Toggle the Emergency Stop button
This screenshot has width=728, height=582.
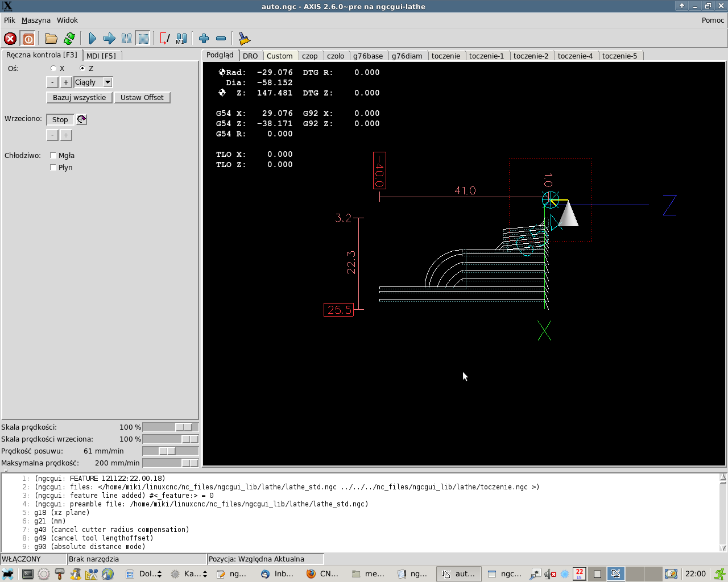[x=10, y=39]
